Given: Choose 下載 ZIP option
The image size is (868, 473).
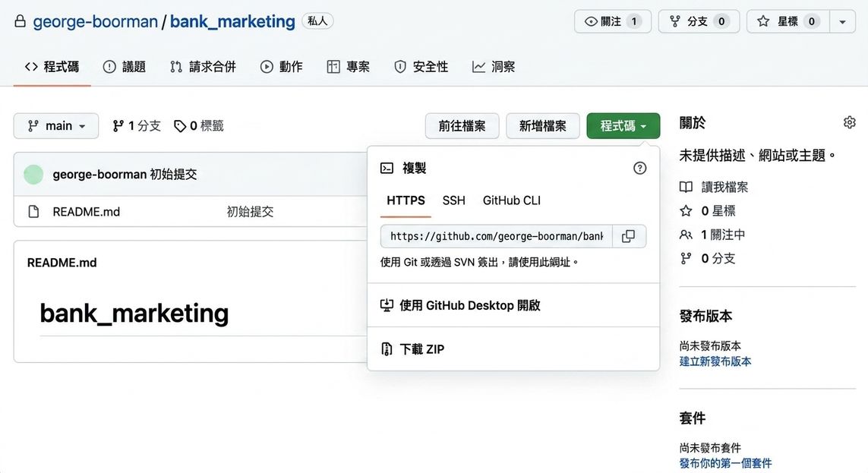Looking at the screenshot, I should pos(513,349).
